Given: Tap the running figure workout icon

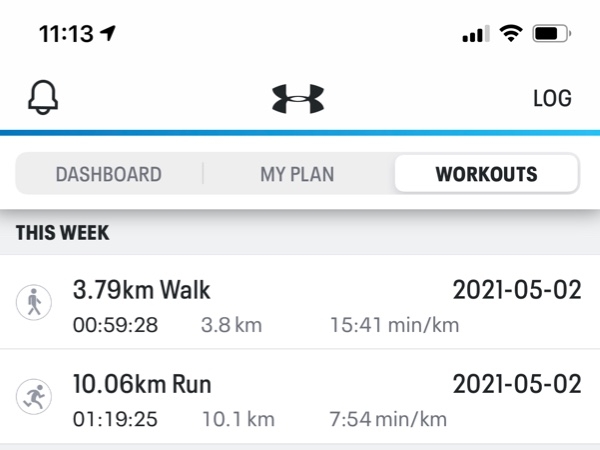Looking at the screenshot, I should 34,396.
